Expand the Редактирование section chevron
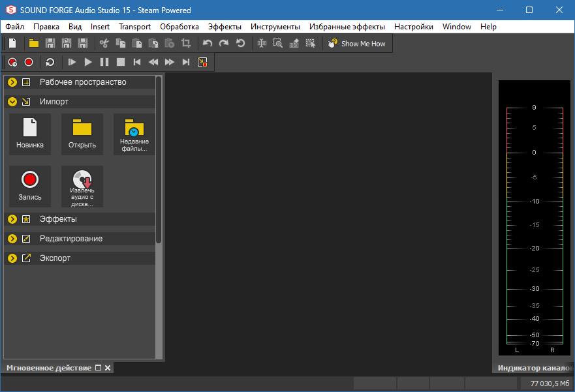 pyautogui.click(x=12, y=239)
